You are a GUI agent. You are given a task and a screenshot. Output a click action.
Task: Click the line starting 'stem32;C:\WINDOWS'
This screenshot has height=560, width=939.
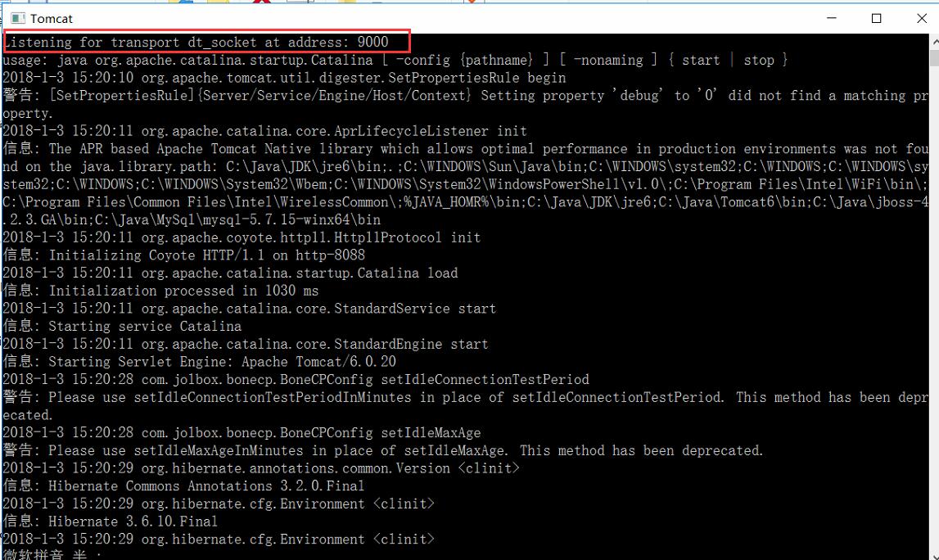(x=465, y=184)
